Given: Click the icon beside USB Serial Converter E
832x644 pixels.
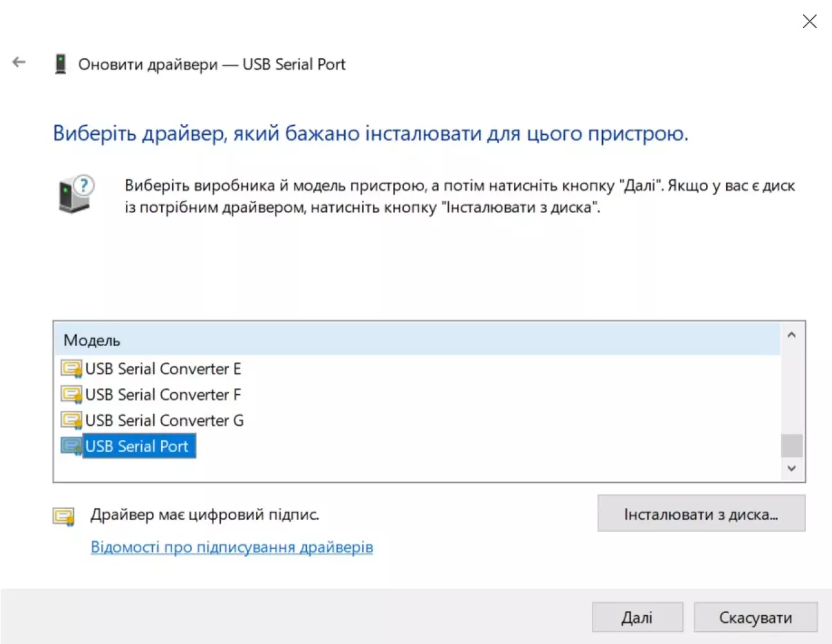Looking at the screenshot, I should coord(71,369).
